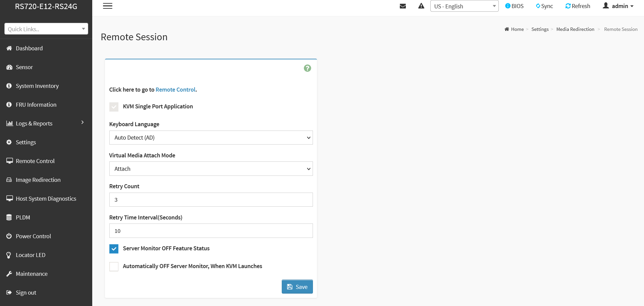The width and height of the screenshot is (644, 306).
Task: Click the Settings gear icon in sidebar
Action: coord(9,142)
